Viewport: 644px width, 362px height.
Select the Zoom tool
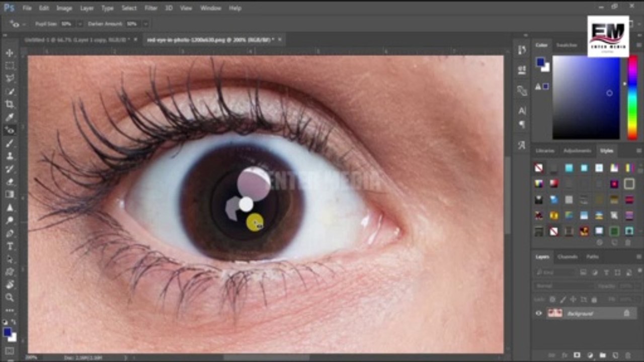[10, 298]
